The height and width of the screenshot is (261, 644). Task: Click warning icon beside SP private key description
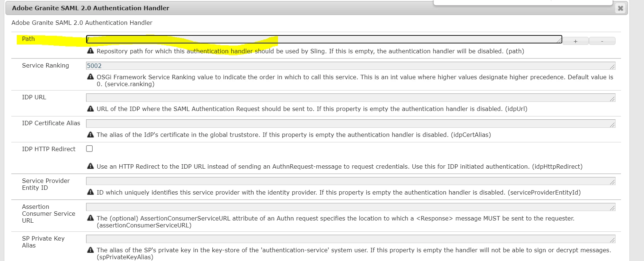[90, 250]
